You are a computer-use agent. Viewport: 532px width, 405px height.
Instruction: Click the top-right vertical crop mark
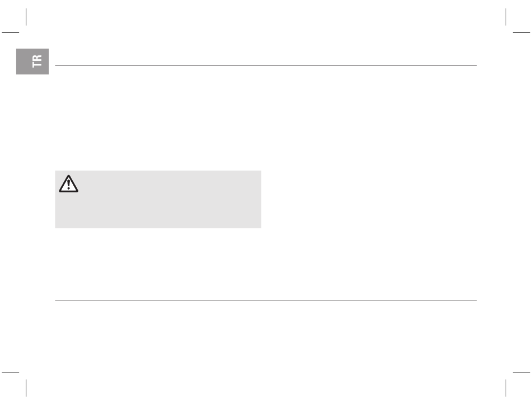click(506, 17)
